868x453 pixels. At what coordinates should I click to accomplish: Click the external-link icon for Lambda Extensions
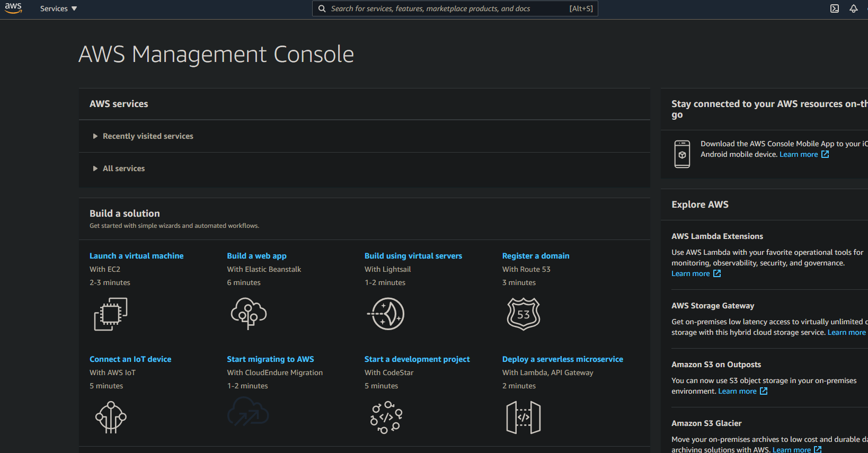pyautogui.click(x=717, y=273)
